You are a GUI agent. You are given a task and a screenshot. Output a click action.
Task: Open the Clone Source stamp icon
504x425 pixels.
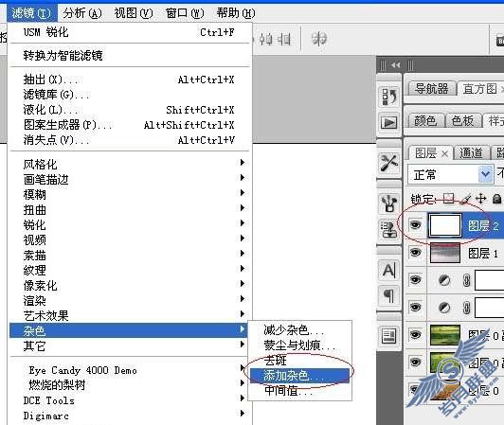pos(389,229)
